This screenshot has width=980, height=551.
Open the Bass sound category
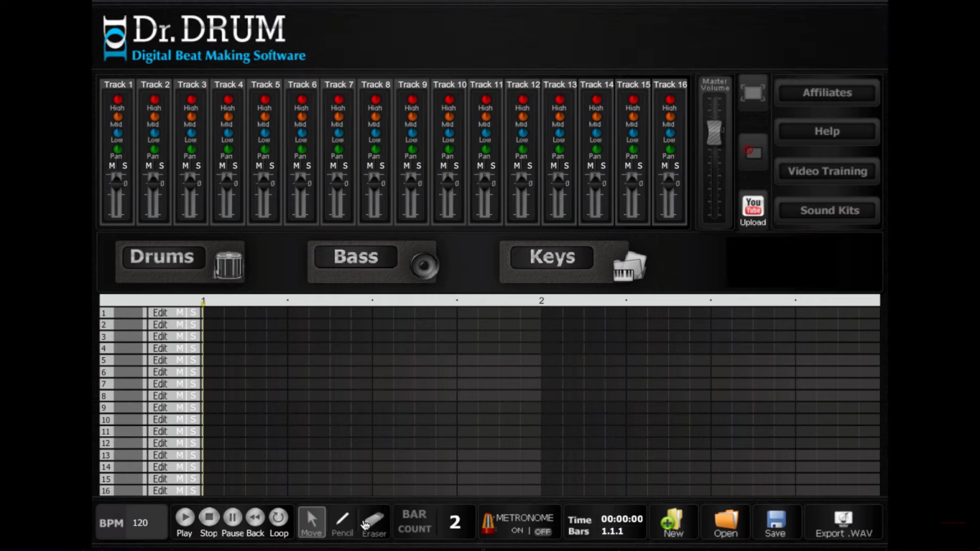(x=355, y=256)
